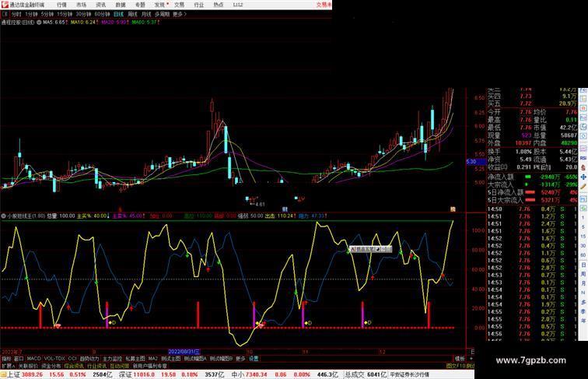The width and height of the screenshot is (588, 379).
Task: Expand the 扩展 panel toggle
Action: pyautogui.click(x=8, y=366)
